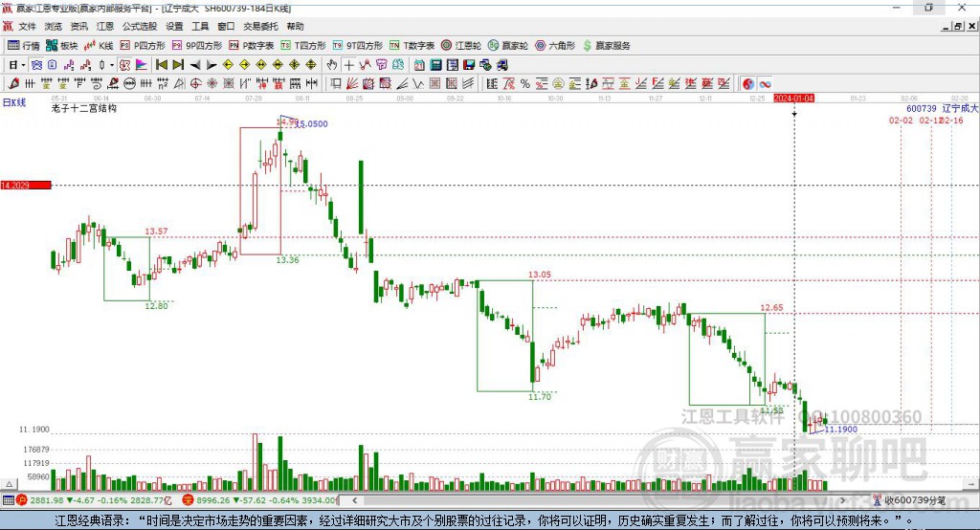The width and height of the screenshot is (980, 530).
Task: Switch to the K线 candlestick chart
Action: (x=99, y=45)
